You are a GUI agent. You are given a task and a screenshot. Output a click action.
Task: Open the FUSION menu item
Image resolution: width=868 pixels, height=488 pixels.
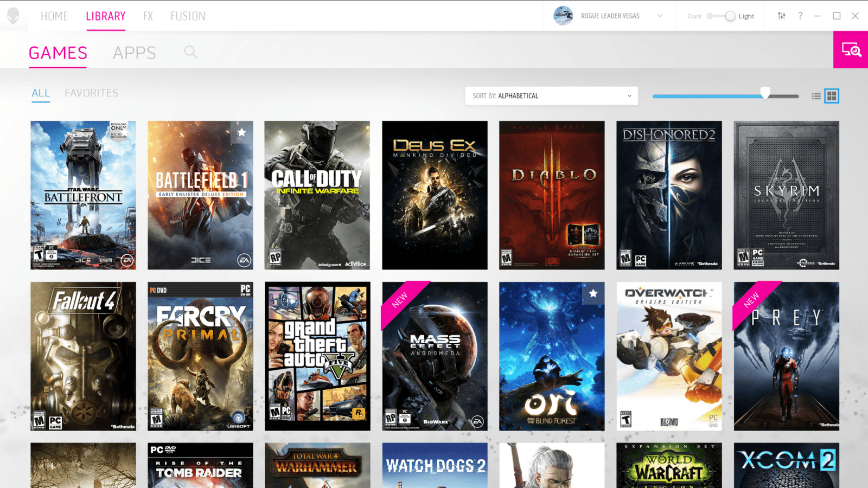point(188,16)
